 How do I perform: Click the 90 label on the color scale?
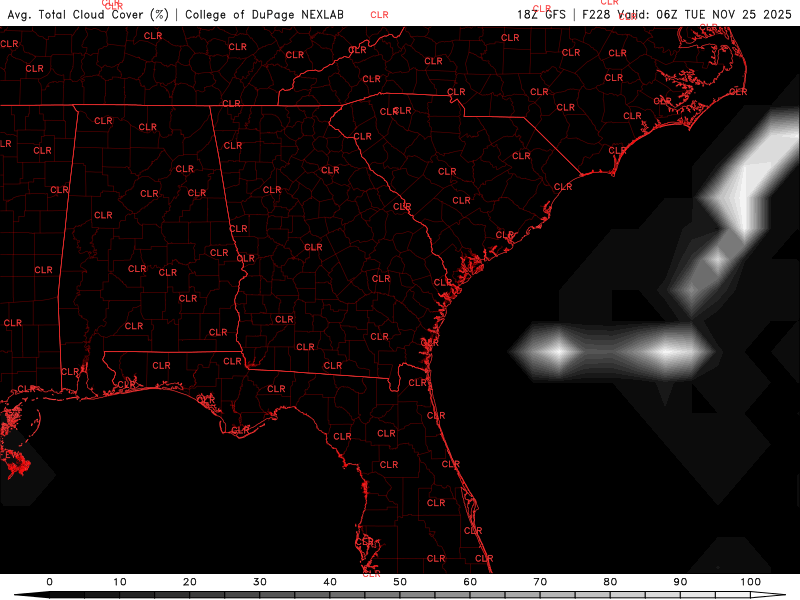coord(680,582)
